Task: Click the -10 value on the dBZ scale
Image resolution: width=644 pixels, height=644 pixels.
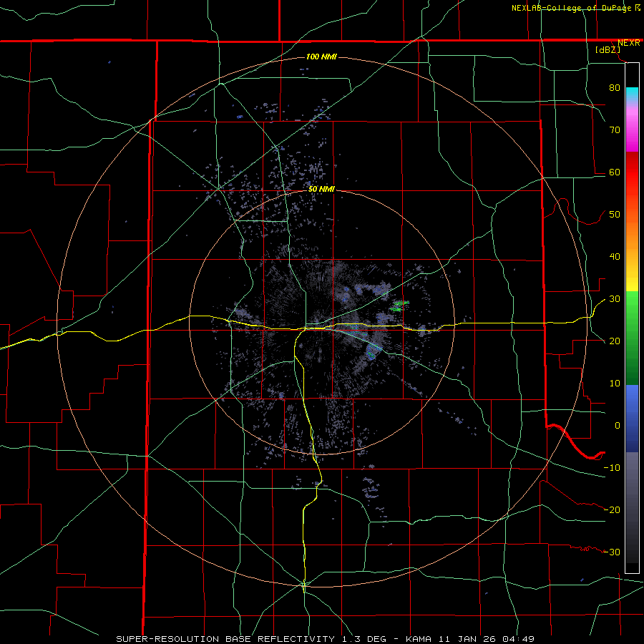Action: pyautogui.click(x=612, y=468)
